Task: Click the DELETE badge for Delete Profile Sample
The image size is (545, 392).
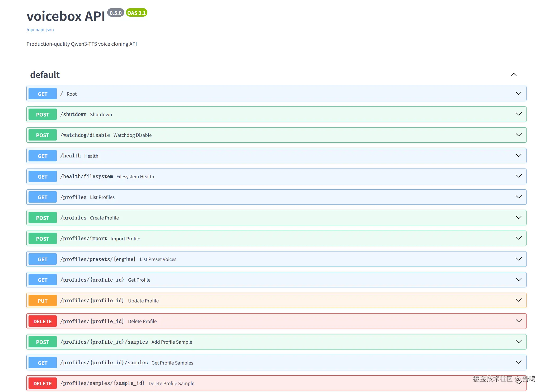Action: point(43,383)
